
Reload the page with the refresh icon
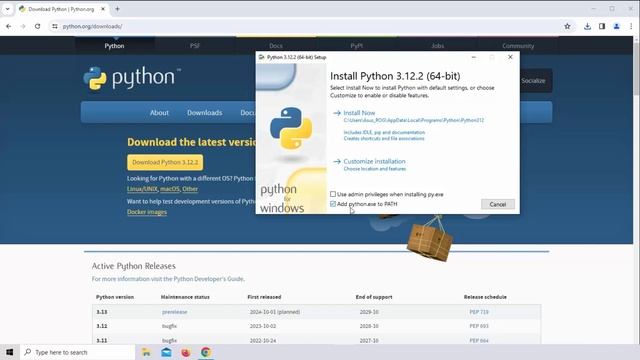click(38, 26)
